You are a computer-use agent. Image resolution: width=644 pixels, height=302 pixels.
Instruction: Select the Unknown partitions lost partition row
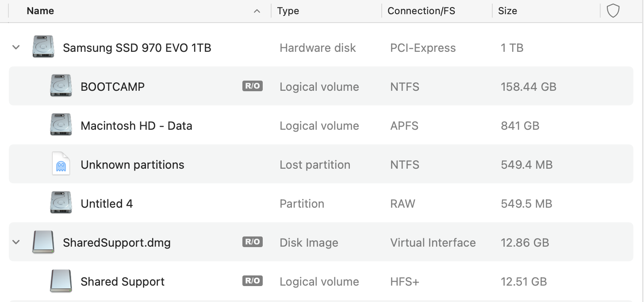coord(132,165)
